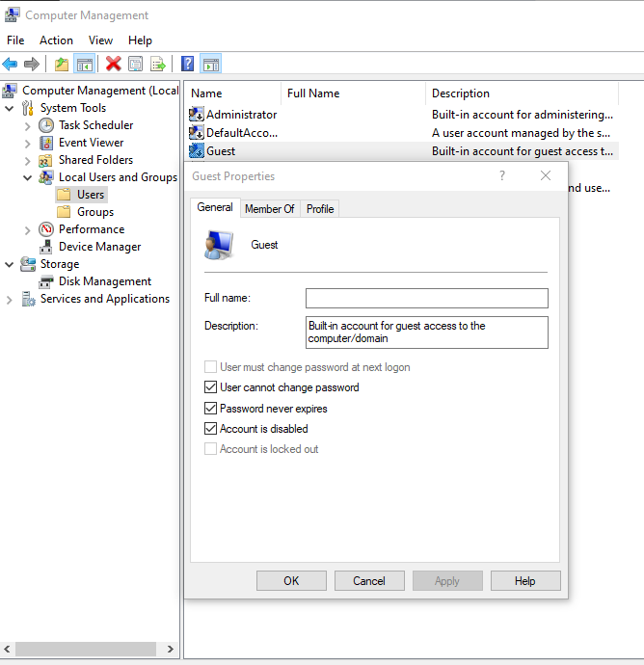
Task: Click the Device Manager icon
Action: (x=46, y=247)
